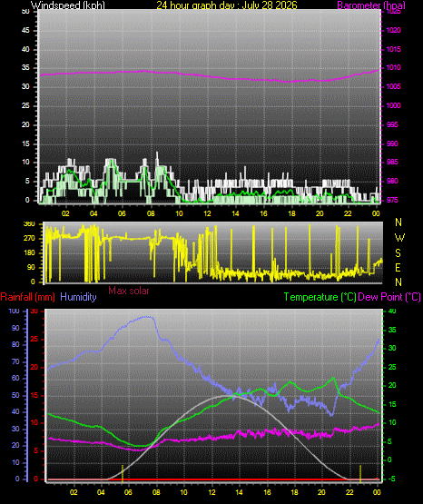Click the 'Barometer (hpa)' axis title
This screenshot has width=423, height=504.
371,5
